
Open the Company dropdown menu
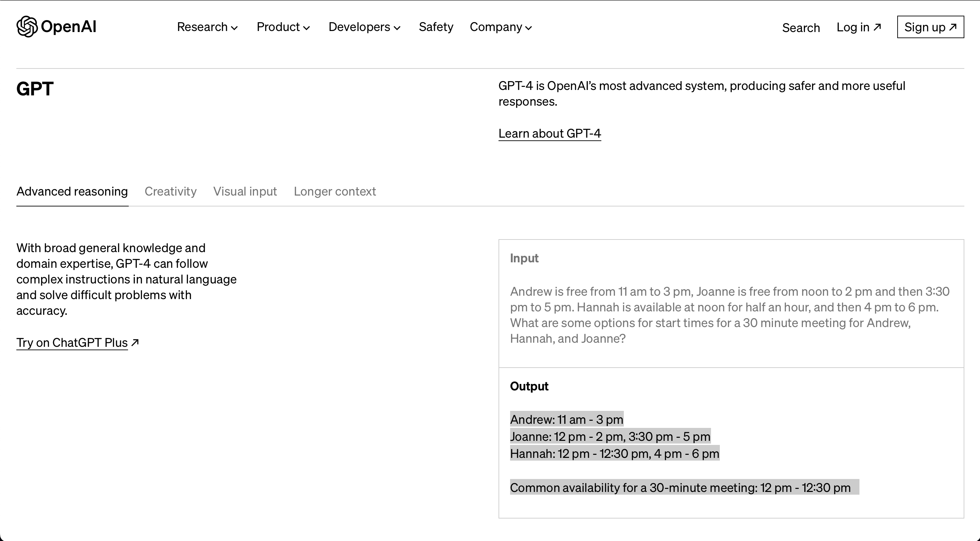coord(500,27)
